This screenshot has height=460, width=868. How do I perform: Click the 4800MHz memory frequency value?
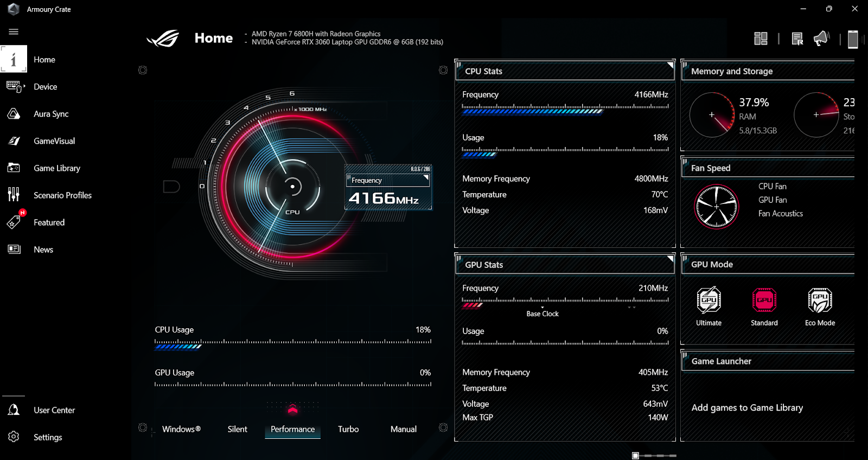click(652, 179)
